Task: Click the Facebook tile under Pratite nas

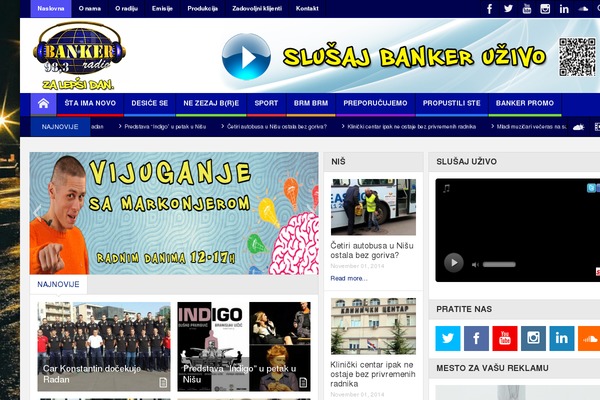Action: point(476,338)
